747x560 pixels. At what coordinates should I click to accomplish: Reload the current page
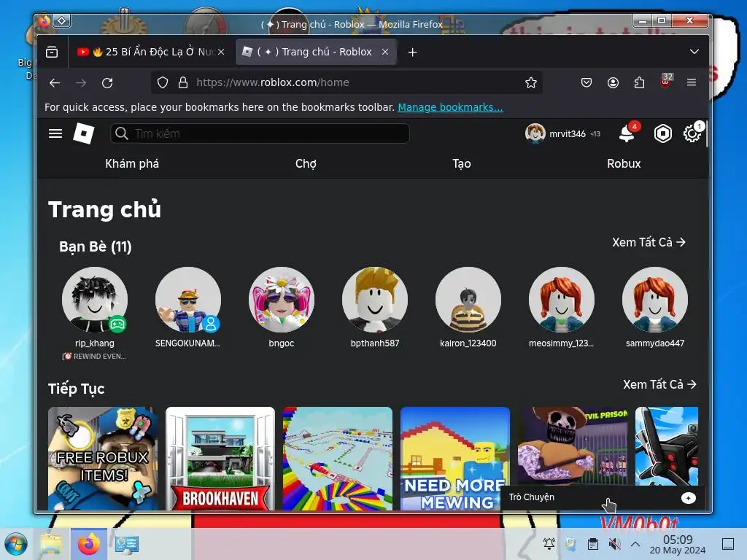tap(107, 83)
